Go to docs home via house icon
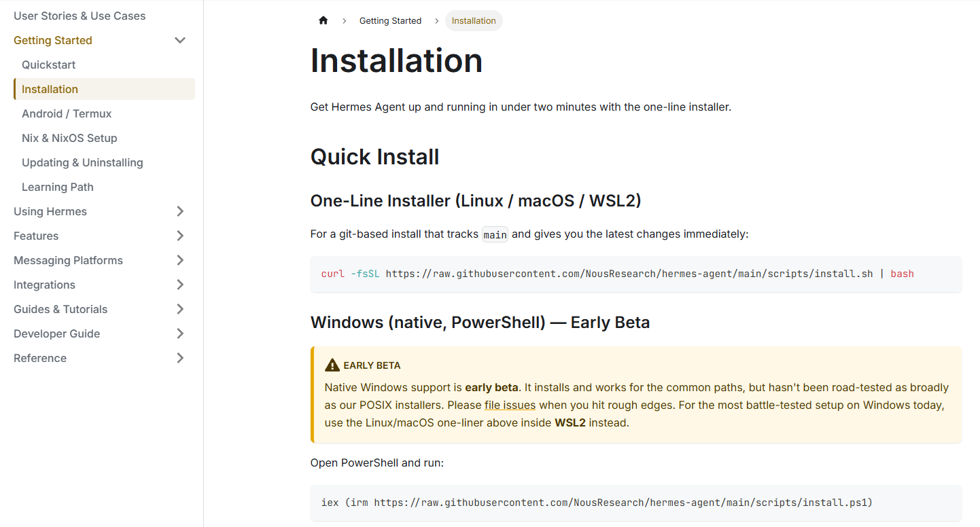 323,20
